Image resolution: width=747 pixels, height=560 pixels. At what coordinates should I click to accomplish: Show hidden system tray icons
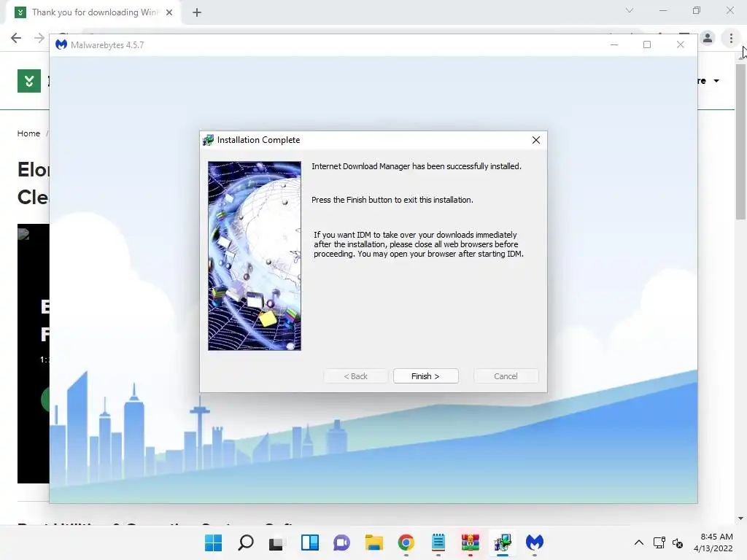click(x=639, y=542)
